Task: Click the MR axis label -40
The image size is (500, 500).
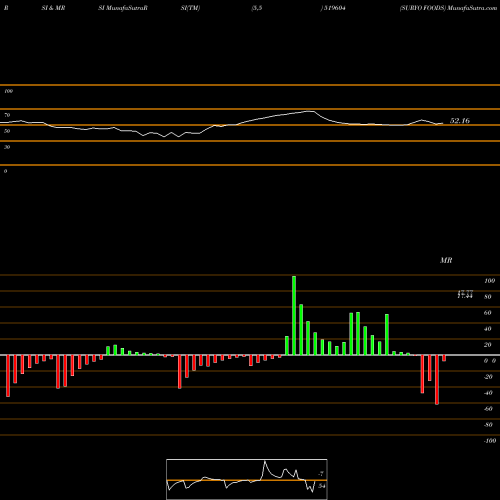Action: coord(488,393)
